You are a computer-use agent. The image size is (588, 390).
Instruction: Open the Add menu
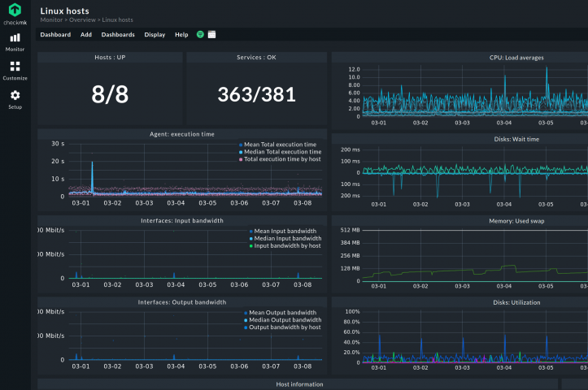pos(86,35)
